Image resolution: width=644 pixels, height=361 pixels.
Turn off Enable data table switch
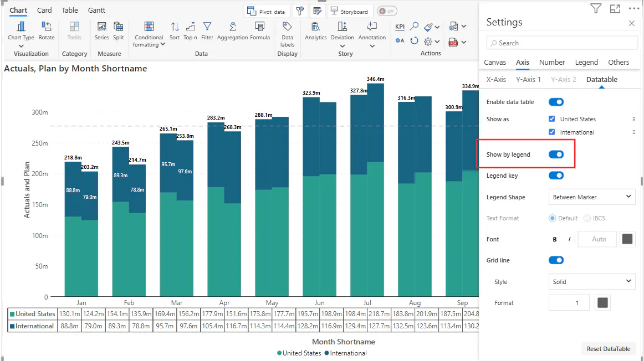556,102
